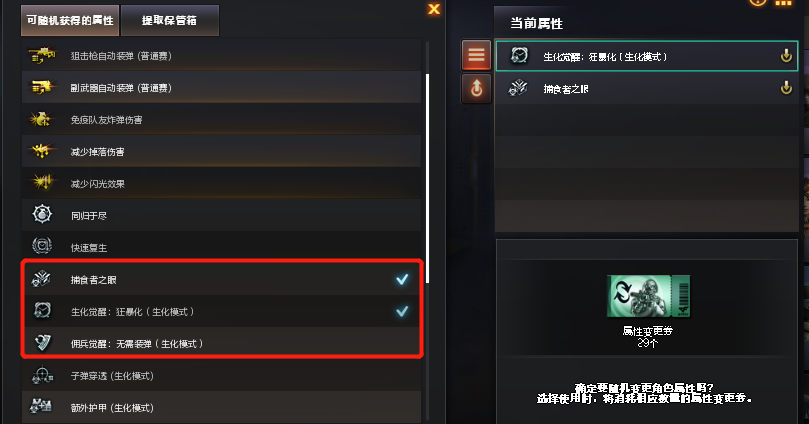Viewport: 809px width, 424px height.
Task: Uncheck the 捕食者之眼 checkmark
Action: [x=402, y=280]
